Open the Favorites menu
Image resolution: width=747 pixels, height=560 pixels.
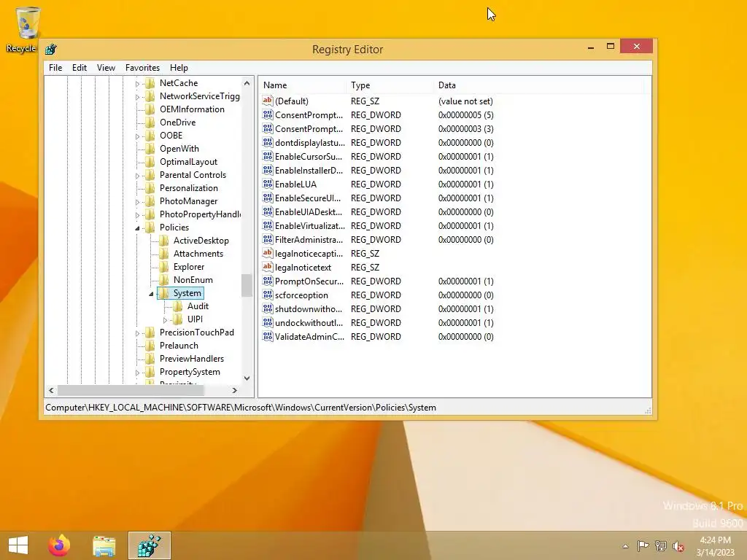(142, 68)
